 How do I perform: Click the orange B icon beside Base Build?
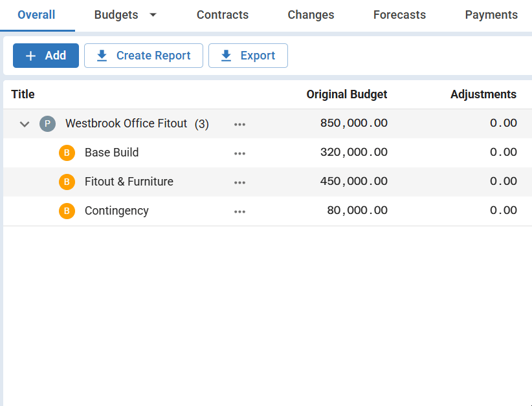(x=67, y=153)
